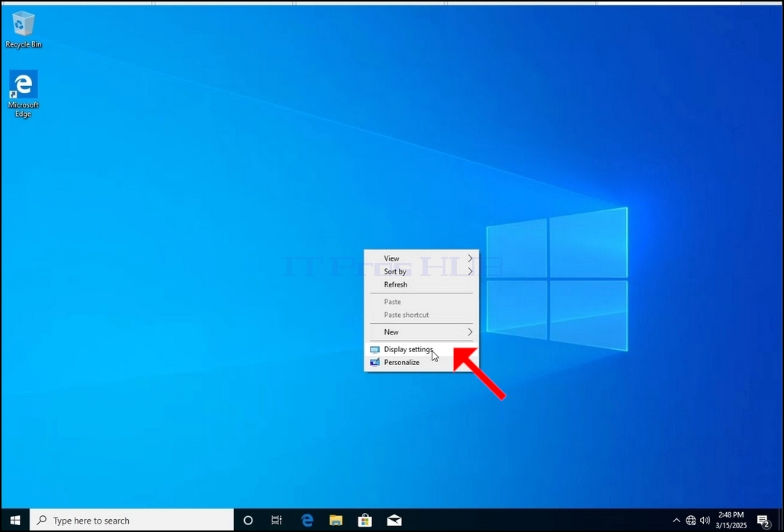The height and width of the screenshot is (532, 784).
Task: Select the Microsoft Edge desktop shortcut
Action: pos(23,94)
